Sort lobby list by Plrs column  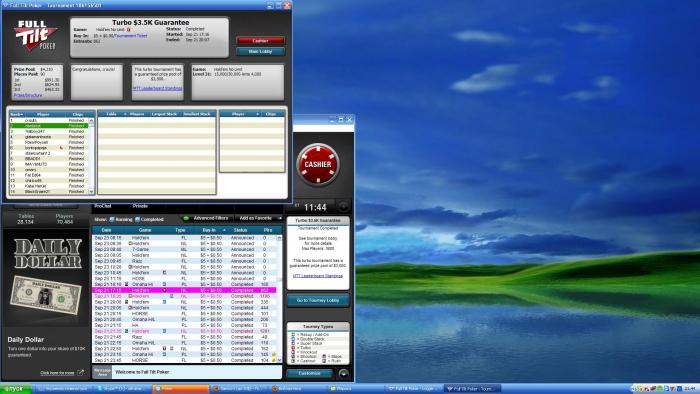(267, 230)
